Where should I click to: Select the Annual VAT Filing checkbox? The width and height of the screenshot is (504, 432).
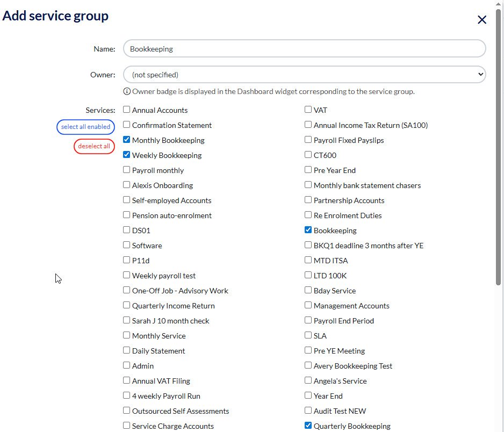coord(127,380)
